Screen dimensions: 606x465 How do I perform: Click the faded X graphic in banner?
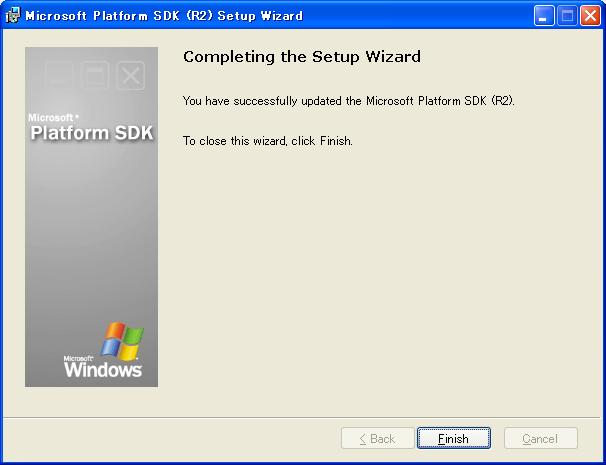(x=131, y=74)
